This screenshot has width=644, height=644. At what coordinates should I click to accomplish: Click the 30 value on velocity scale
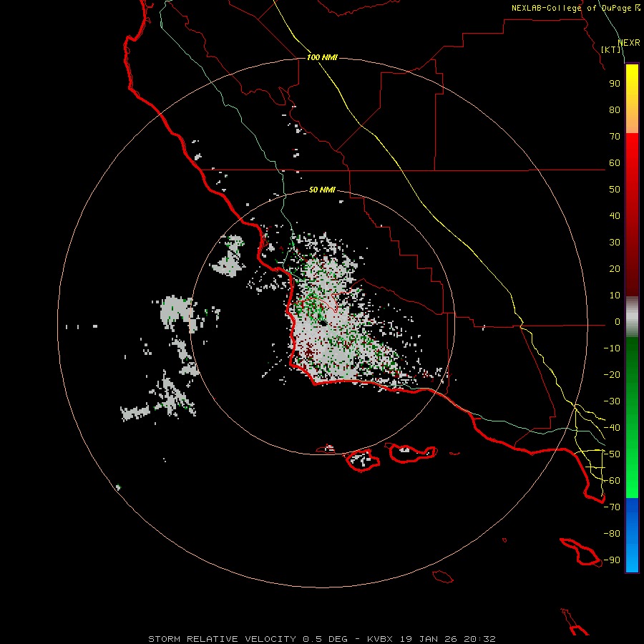tap(615, 243)
